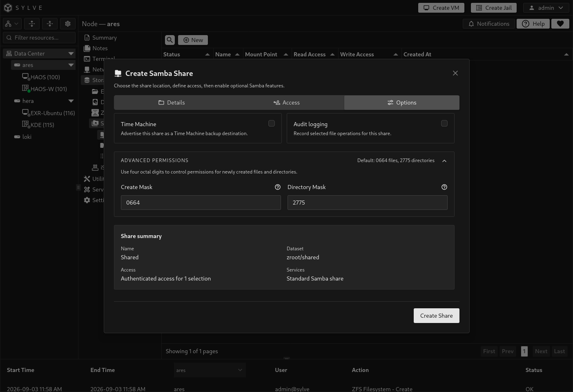Screen dimensions: 573x392
Task: Click the heart sponsor icon button
Action: pyautogui.click(x=560, y=24)
